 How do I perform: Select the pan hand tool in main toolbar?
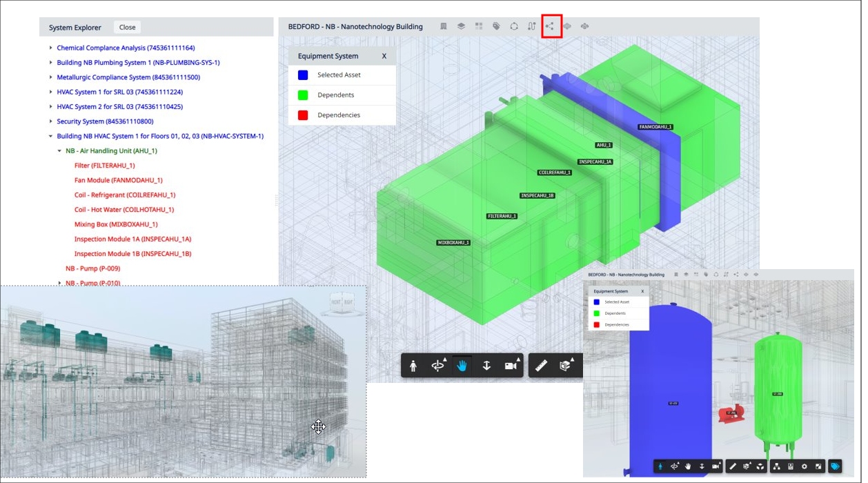[x=462, y=366]
